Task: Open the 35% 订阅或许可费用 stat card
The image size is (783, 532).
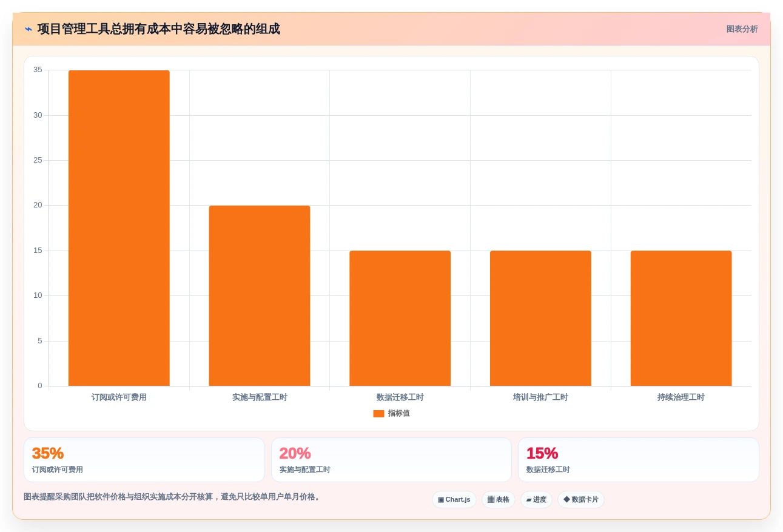Action: click(x=144, y=460)
